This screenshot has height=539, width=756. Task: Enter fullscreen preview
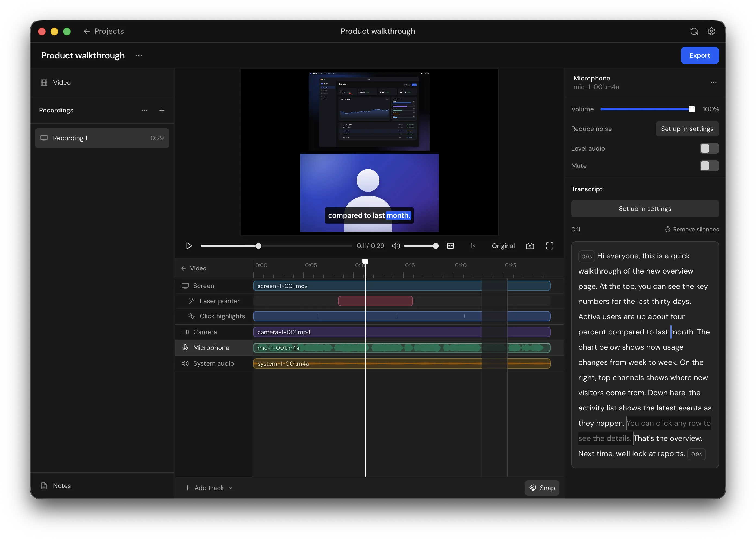pyautogui.click(x=549, y=246)
